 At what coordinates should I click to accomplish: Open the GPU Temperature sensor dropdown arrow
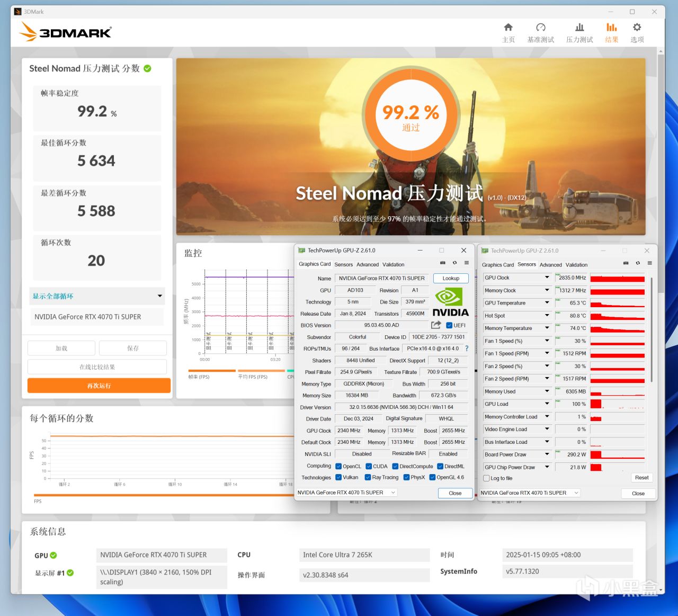tap(547, 303)
